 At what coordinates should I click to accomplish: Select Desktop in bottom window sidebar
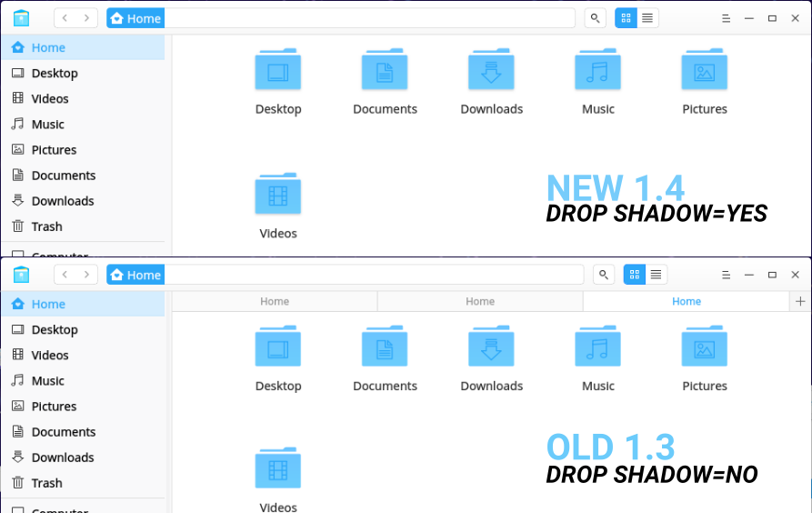point(83,329)
